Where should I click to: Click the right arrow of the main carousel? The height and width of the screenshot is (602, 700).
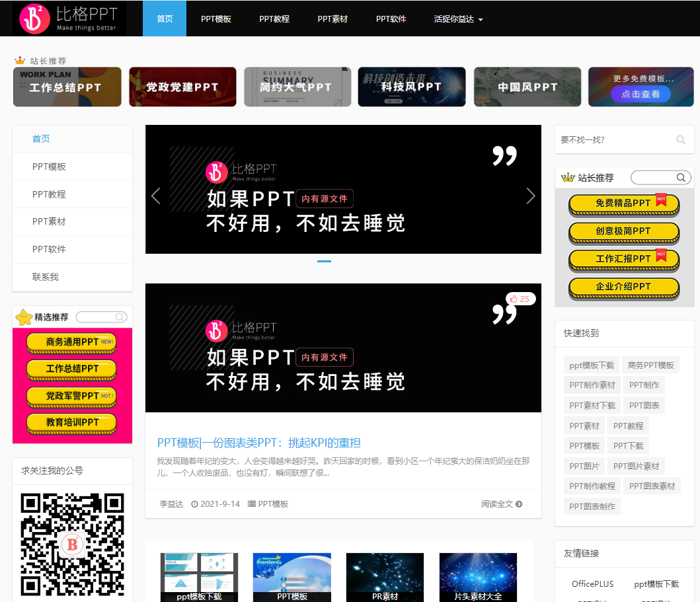pyautogui.click(x=530, y=196)
